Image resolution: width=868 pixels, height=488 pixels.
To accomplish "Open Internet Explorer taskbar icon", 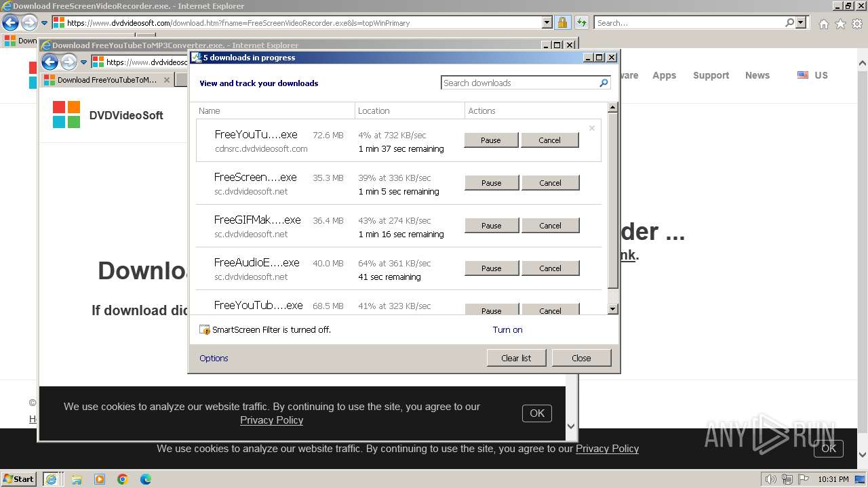I will tap(51, 479).
